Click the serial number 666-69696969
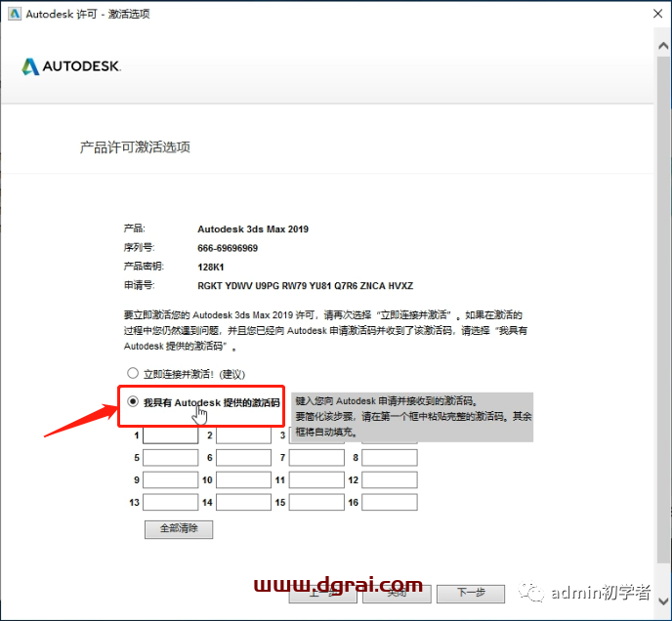Image resolution: width=672 pixels, height=621 pixels. click(228, 248)
